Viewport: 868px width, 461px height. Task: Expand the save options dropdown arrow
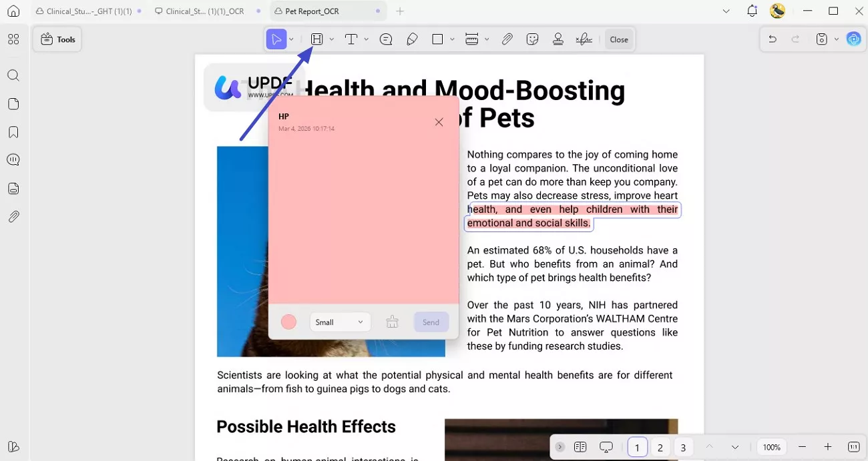[836, 39]
